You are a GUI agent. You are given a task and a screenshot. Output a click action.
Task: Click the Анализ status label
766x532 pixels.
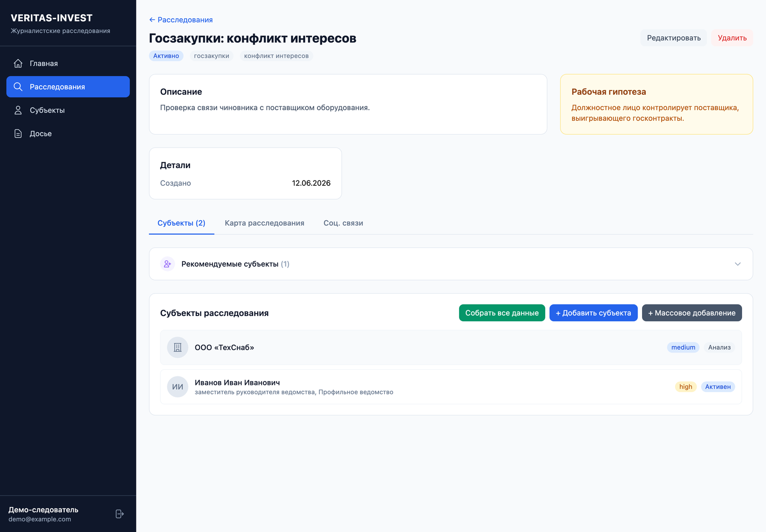point(720,347)
